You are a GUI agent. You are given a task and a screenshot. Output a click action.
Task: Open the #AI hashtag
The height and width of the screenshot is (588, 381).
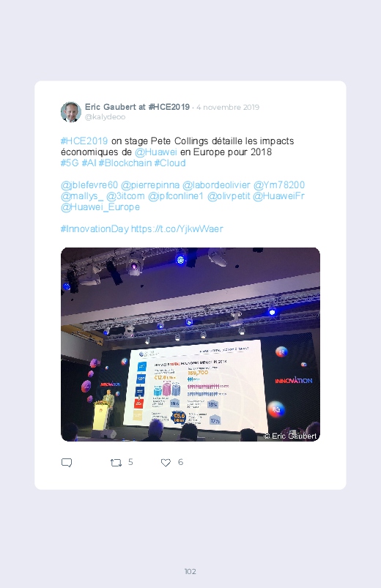click(89, 163)
